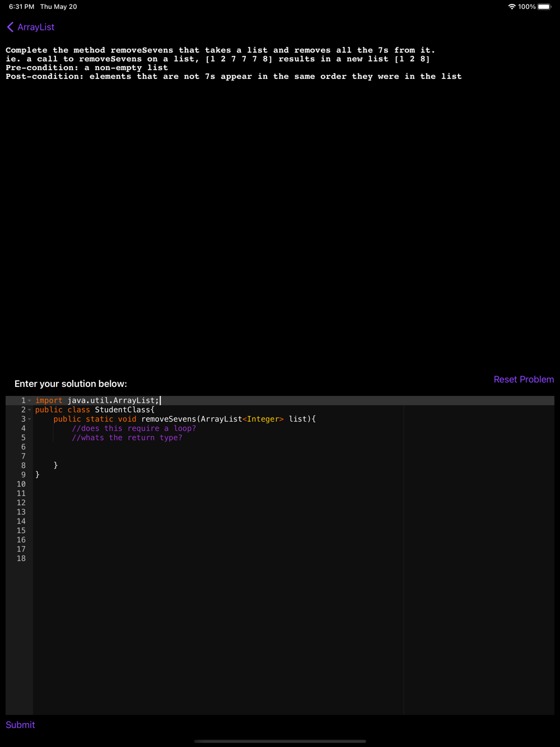This screenshot has width=560, height=747.
Task: Reset the problem code
Action: click(524, 379)
